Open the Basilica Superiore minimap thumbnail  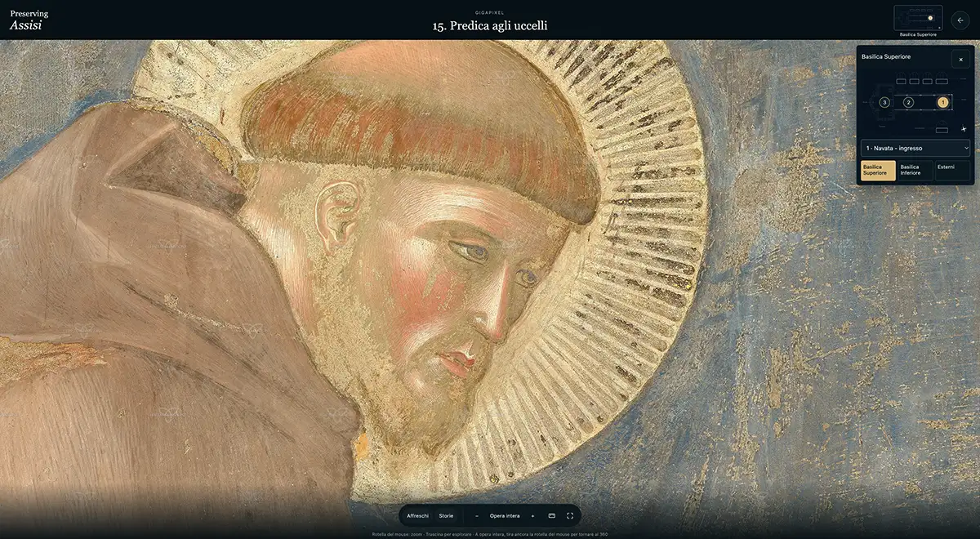click(918, 18)
